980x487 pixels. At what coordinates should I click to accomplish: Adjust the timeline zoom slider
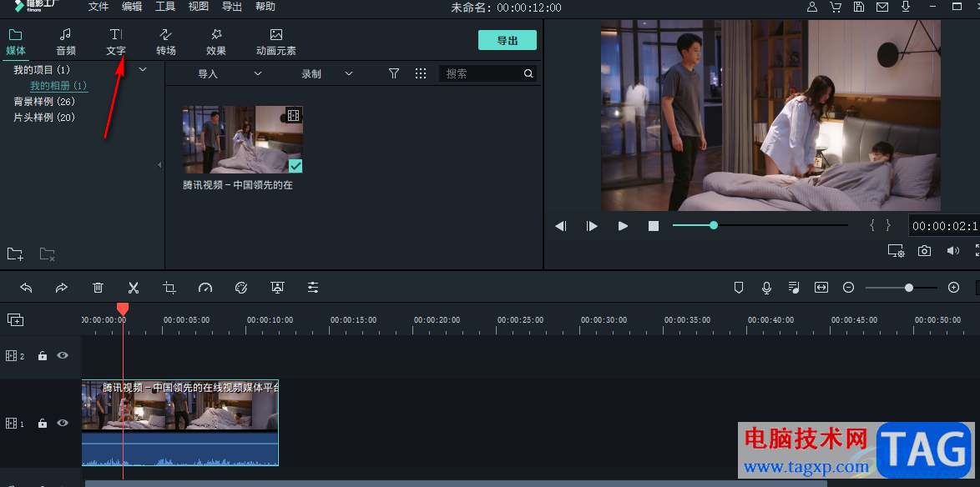point(902,287)
